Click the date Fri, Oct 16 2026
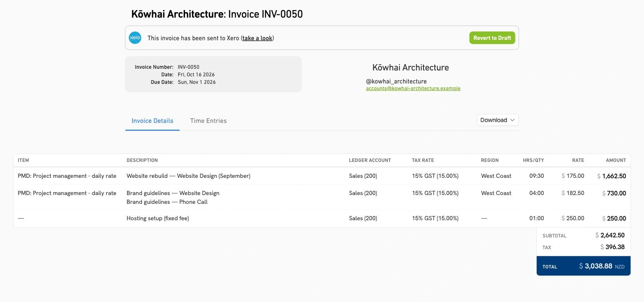The width and height of the screenshot is (644, 302). pos(196,75)
